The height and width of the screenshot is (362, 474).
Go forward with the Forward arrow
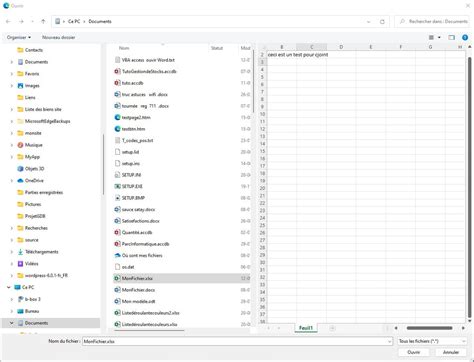[21, 21]
